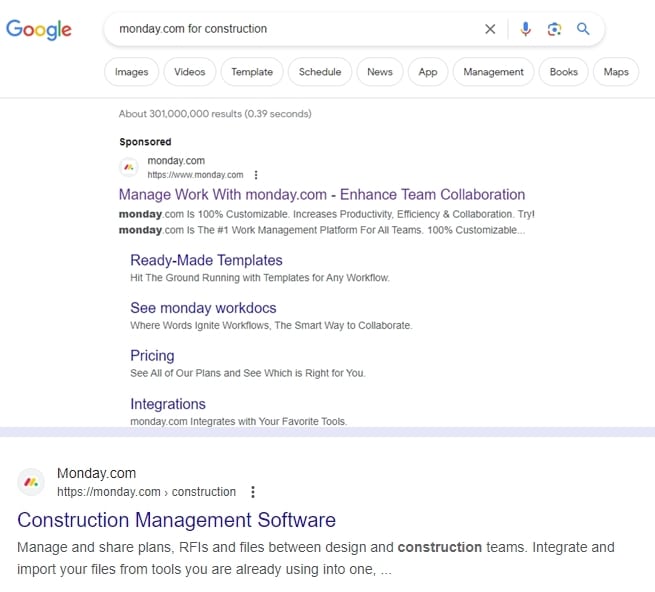The height and width of the screenshot is (592, 655).
Task: Open Ready-Made Templates sitelink
Action: coord(206,260)
